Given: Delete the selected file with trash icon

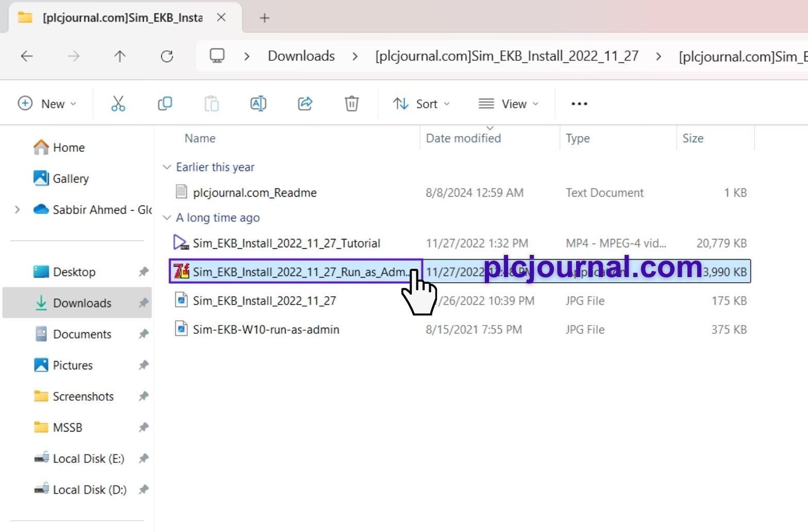Looking at the screenshot, I should point(351,104).
